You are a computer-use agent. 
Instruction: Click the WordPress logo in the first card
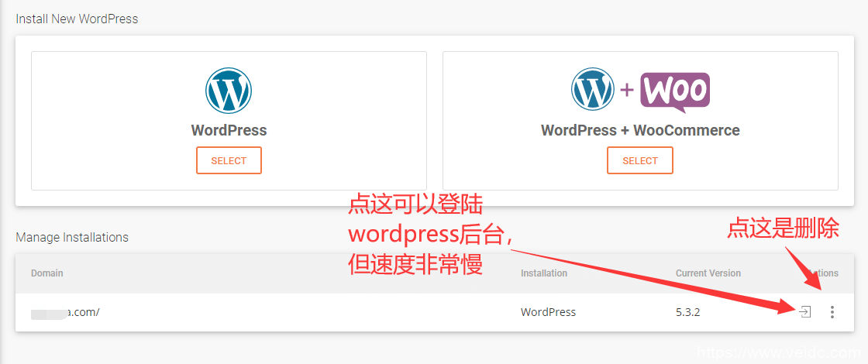[x=229, y=91]
